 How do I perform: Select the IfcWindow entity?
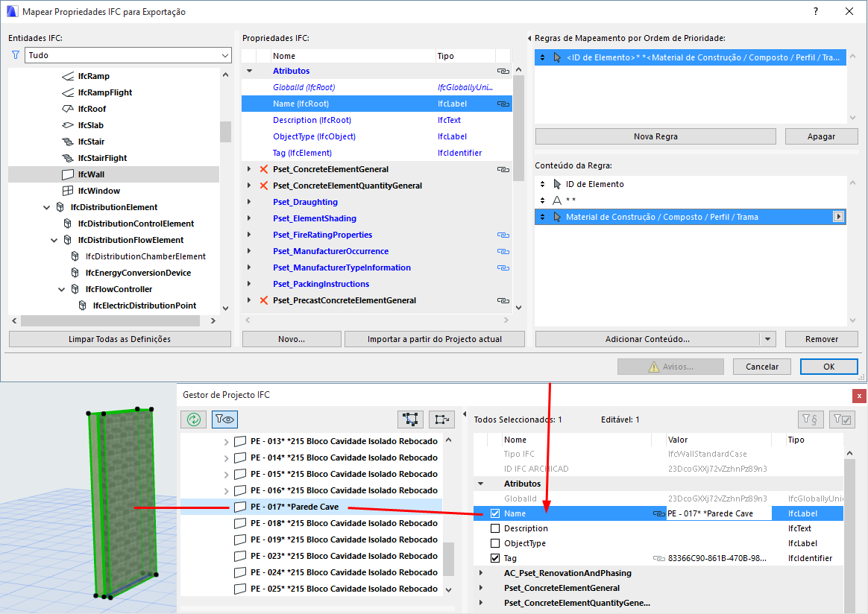coord(98,191)
